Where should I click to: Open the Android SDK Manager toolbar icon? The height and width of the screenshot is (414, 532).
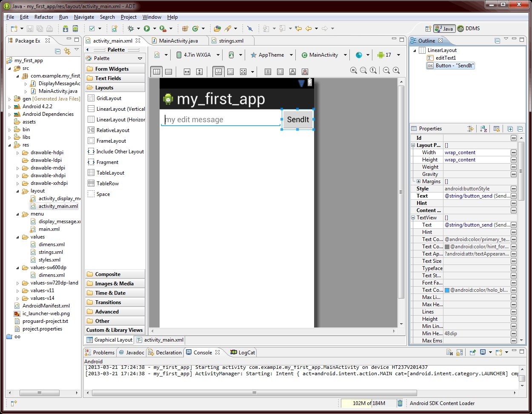pos(66,29)
